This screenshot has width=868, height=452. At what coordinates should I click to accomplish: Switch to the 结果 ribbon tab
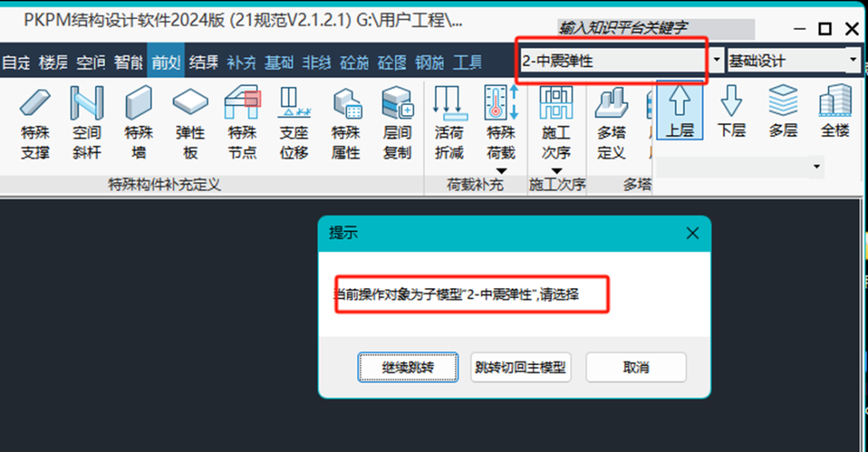pyautogui.click(x=203, y=62)
